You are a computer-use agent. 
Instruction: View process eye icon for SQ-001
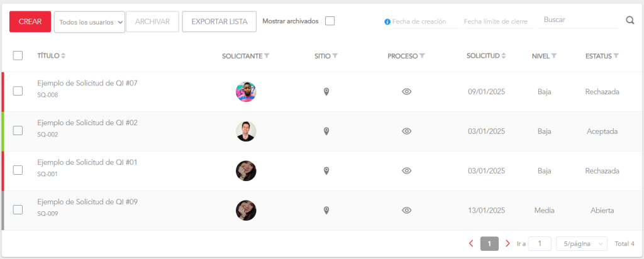407,171
